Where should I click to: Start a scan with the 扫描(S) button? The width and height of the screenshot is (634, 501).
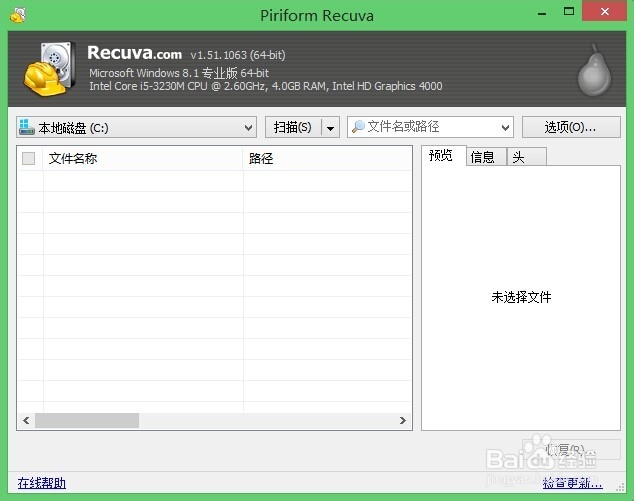(x=293, y=127)
